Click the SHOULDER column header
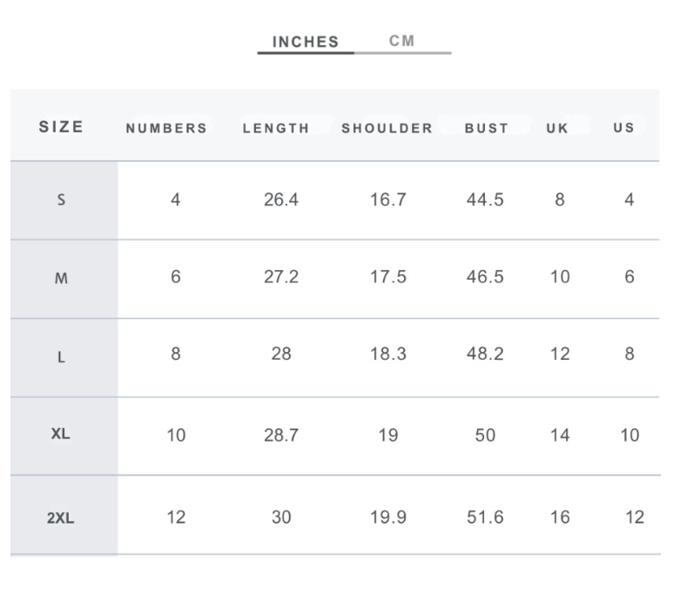This screenshot has width=700, height=608. [x=387, y=128]
